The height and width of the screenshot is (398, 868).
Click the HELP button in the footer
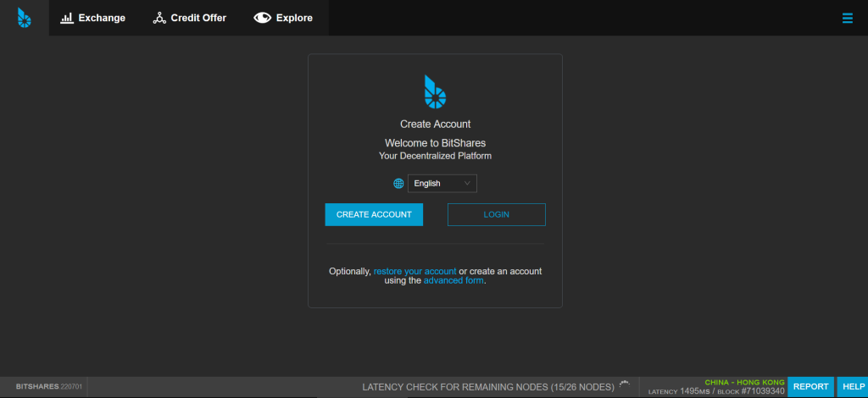point(852,386)
